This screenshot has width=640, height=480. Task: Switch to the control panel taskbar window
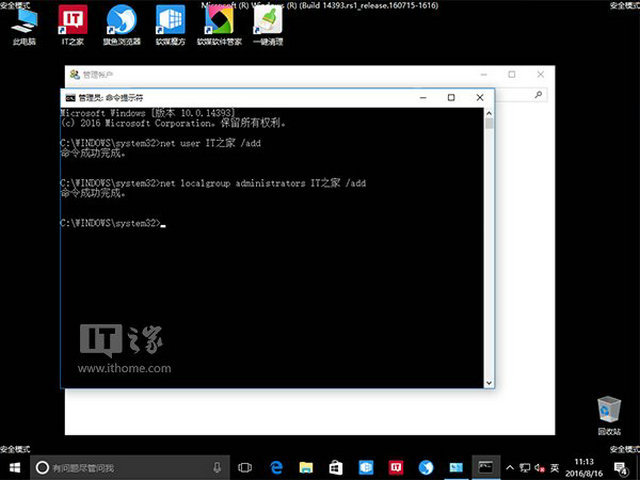456,467
